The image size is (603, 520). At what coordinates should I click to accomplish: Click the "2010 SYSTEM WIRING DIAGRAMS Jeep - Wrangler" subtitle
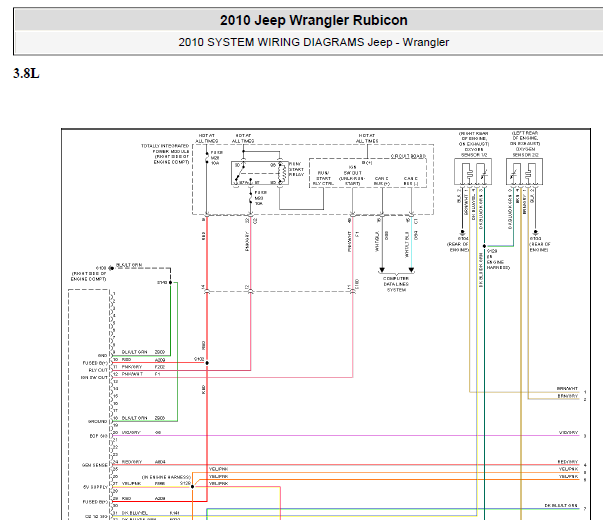point(313,42)
